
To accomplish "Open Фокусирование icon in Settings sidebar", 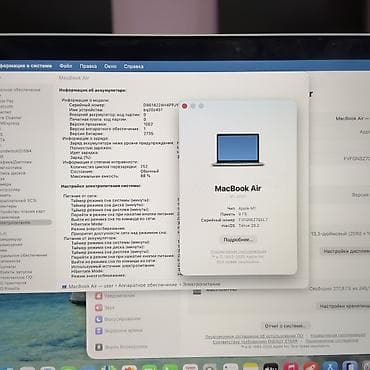I will [x=99, y=319].
